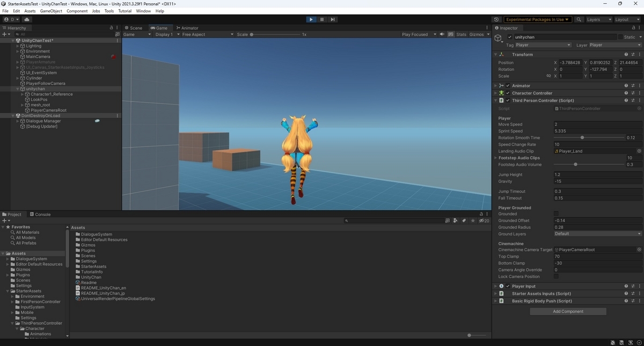Switch to the Console tab
The height and width of the screenshot is (346, 644).
pyautogui.click(x=40, y=215)
